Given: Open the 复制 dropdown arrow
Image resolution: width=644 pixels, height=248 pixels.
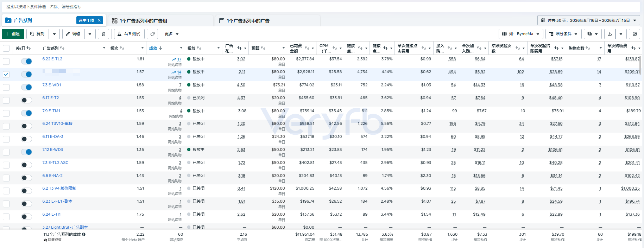Looking at the screenshot, I should 54,34.
